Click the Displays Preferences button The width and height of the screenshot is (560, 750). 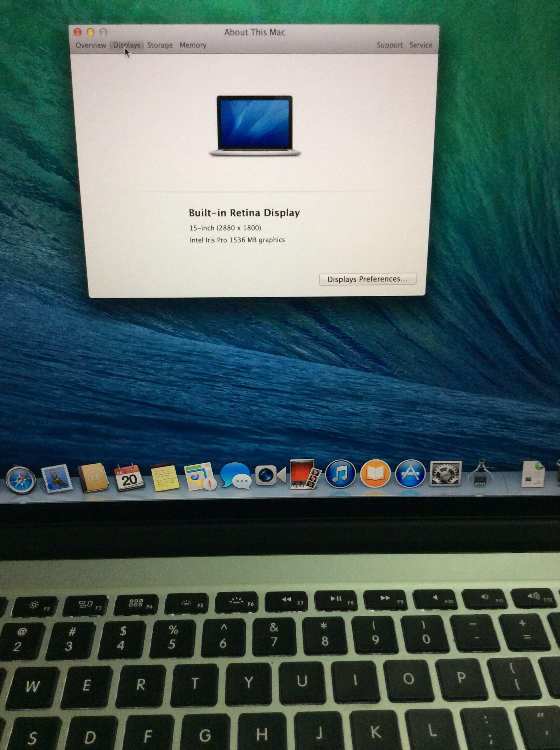[367, 279]
